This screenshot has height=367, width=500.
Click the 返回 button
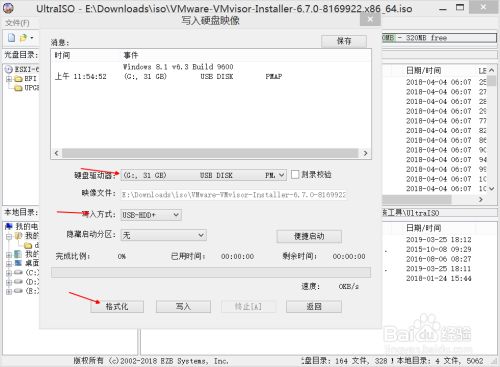point(314,306)
